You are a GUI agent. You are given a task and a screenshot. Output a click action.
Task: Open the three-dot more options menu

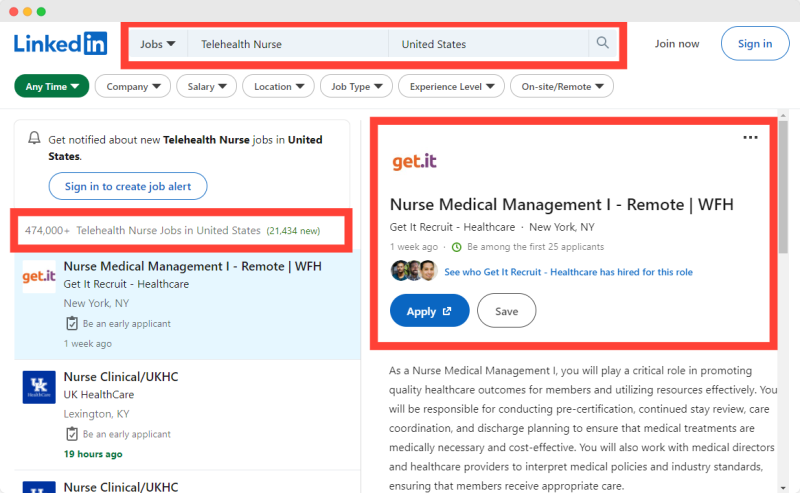pos(750,137)
